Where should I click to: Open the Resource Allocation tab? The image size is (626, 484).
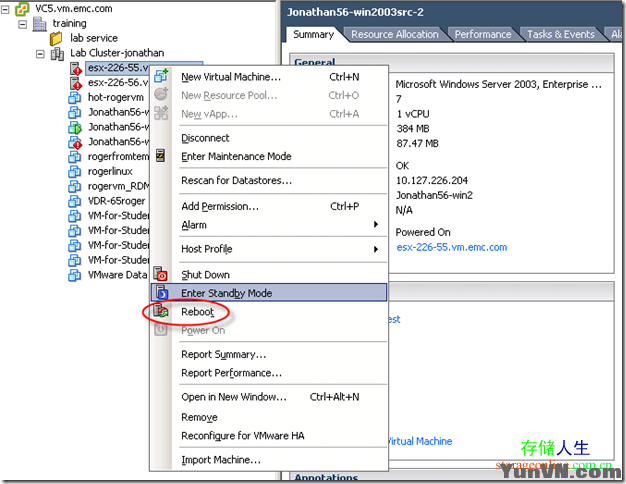(394, 34)
